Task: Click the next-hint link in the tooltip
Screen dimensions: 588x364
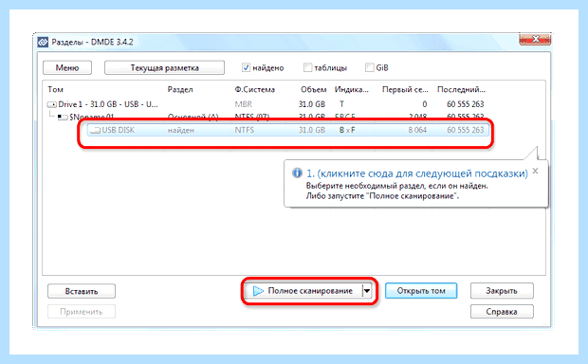Action: (x=417, y=173)
